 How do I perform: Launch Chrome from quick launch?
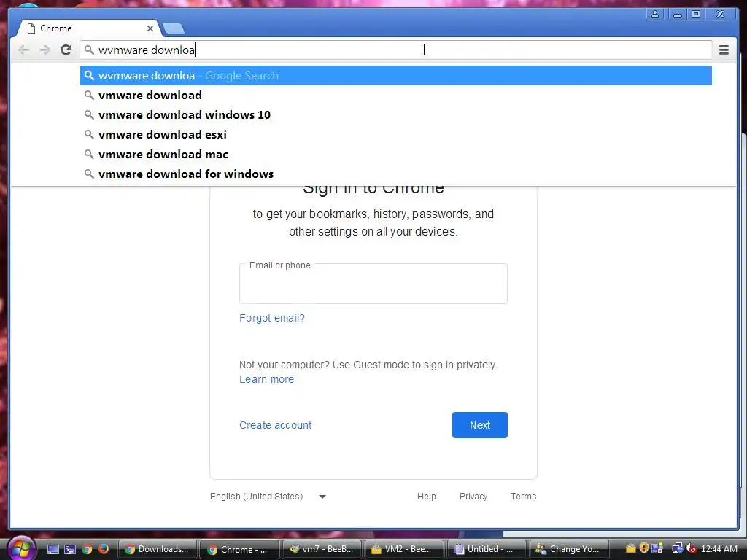coord(87,549)
